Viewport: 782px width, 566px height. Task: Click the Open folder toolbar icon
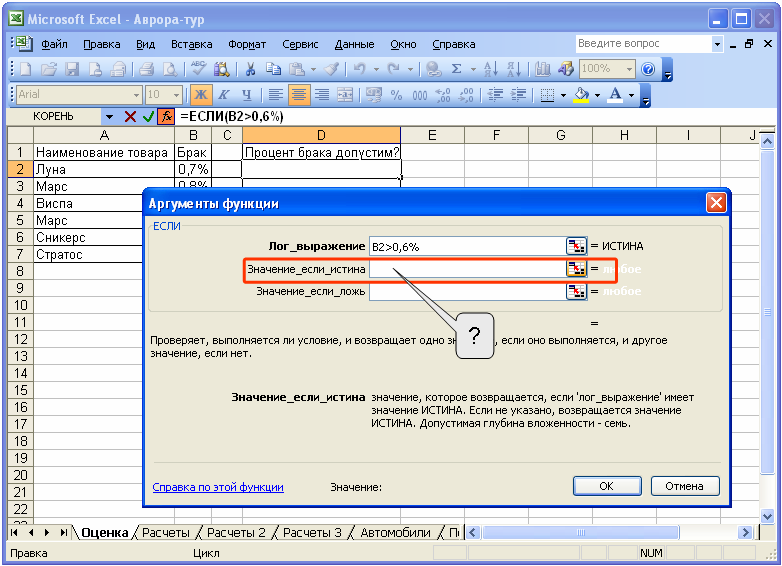click(48, 69)
